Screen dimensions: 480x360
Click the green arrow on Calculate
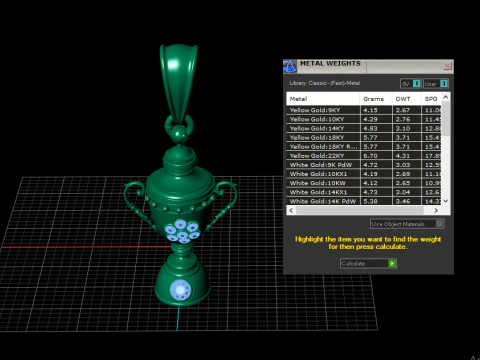click(392, 264)
